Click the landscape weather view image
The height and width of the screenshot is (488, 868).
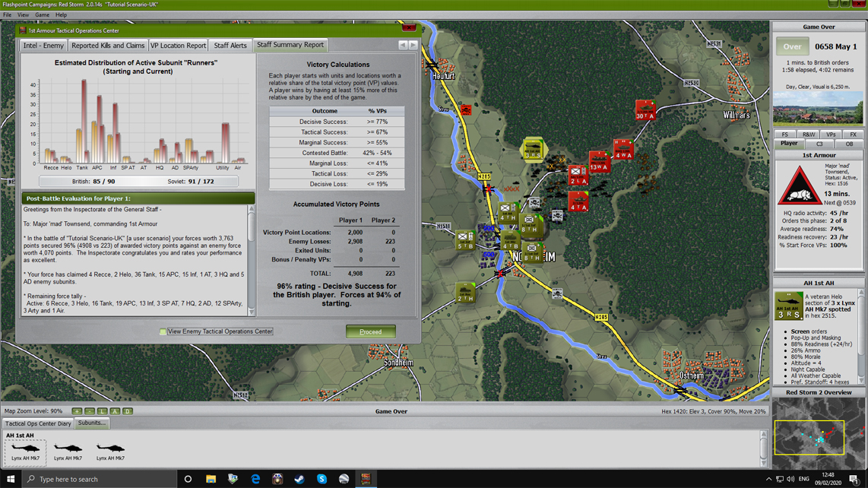tap(818, 109)
